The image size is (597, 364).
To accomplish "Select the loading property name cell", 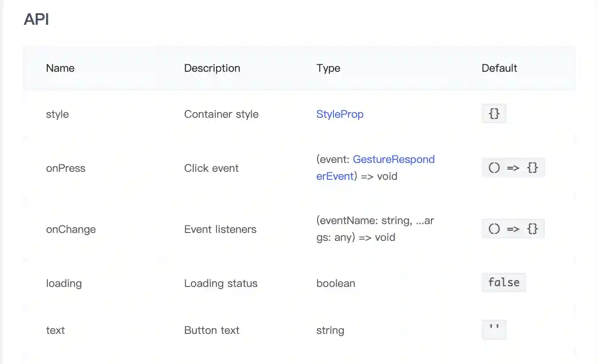I will (x=64, y=283).
